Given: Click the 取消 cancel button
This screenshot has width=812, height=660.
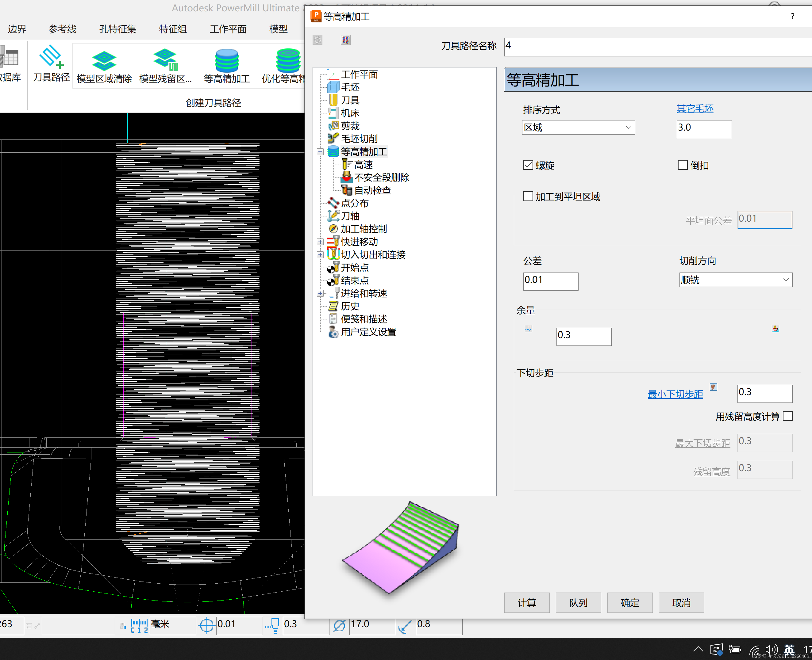Looking at the screenshot, I should tap(681, 603).
